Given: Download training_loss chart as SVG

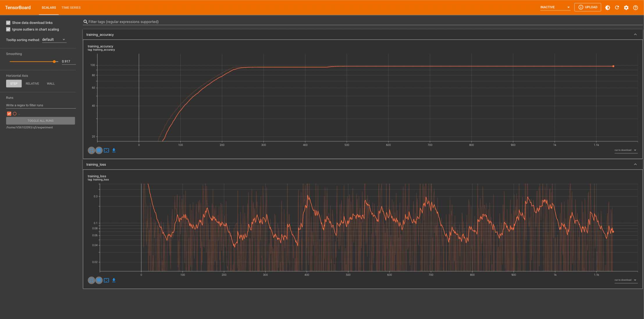Looking at the screenshot, I should (x=114, y=280).
